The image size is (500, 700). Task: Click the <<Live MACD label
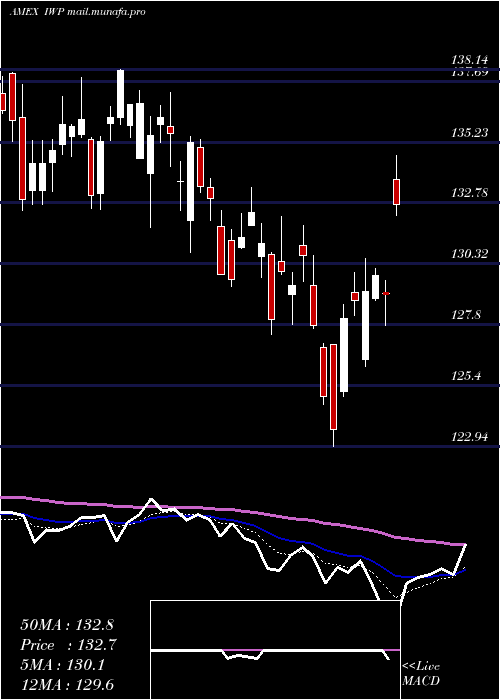pos(421,674)
